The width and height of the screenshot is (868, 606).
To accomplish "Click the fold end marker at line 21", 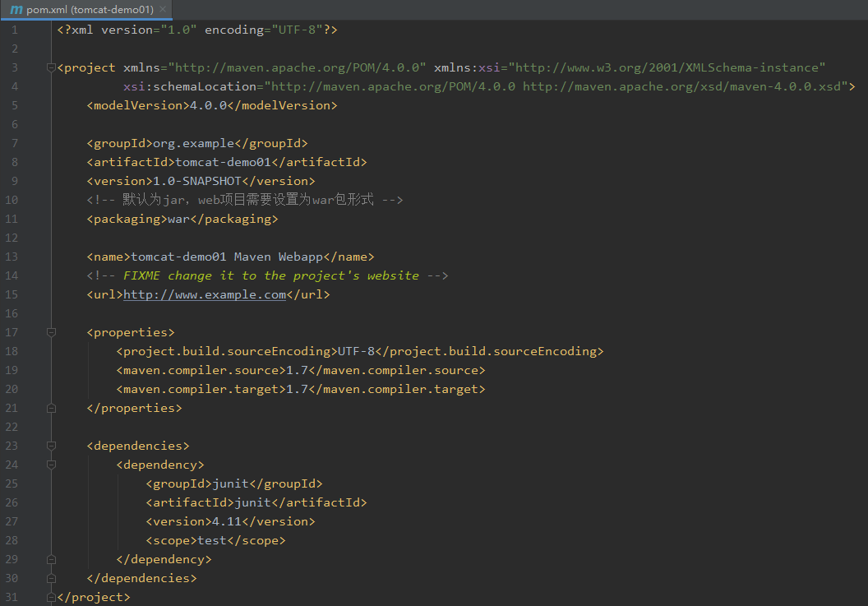I will coord(51,408).
